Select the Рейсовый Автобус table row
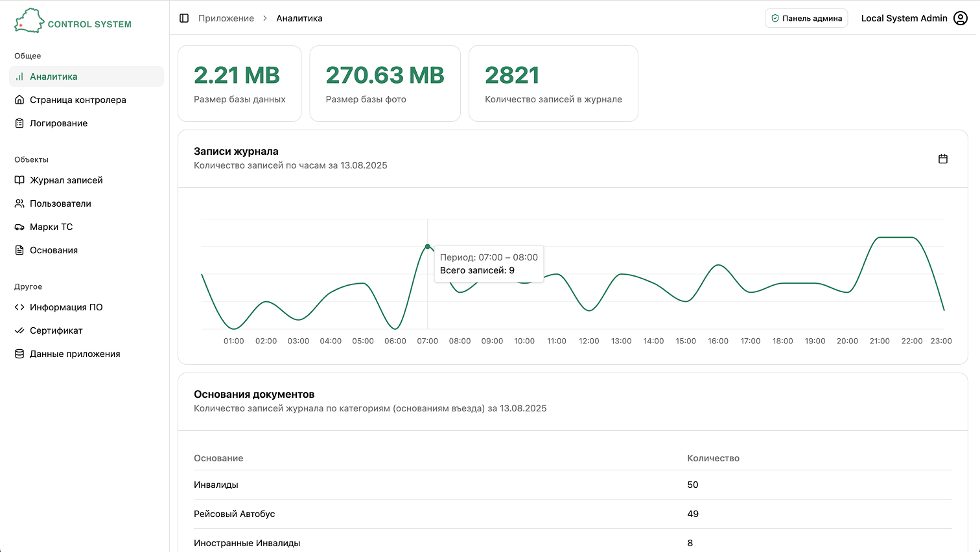The image size is (980, 552). (x=573, y=514)
